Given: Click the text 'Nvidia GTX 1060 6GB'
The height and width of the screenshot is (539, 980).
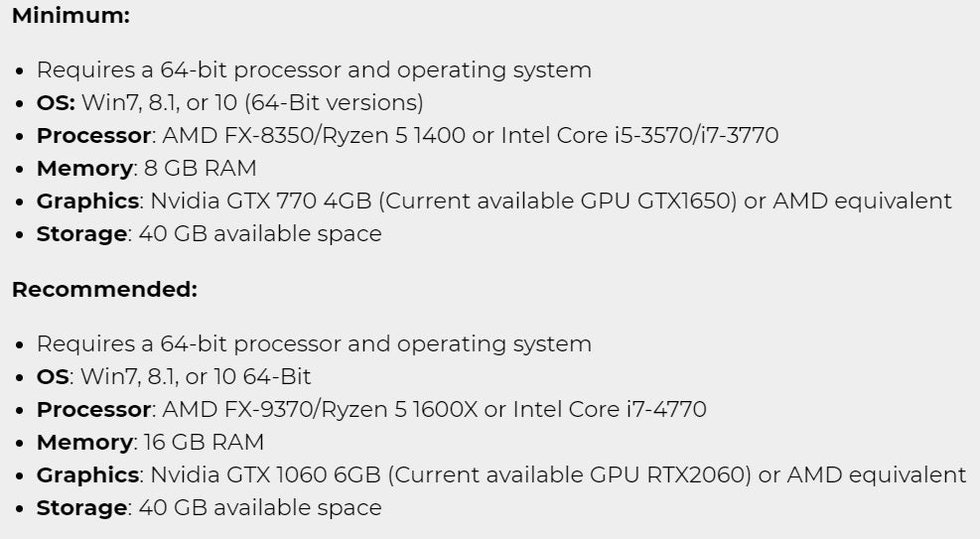Looking at the screenshot, I should [x=266, y=475].
